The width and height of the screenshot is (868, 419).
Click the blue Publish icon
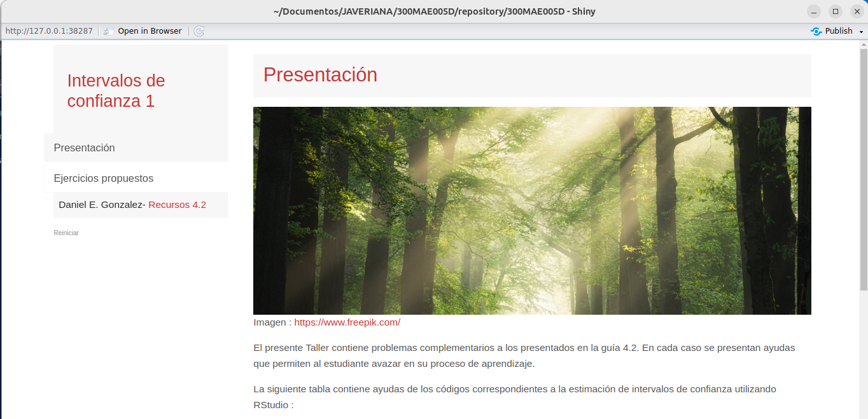816,31
